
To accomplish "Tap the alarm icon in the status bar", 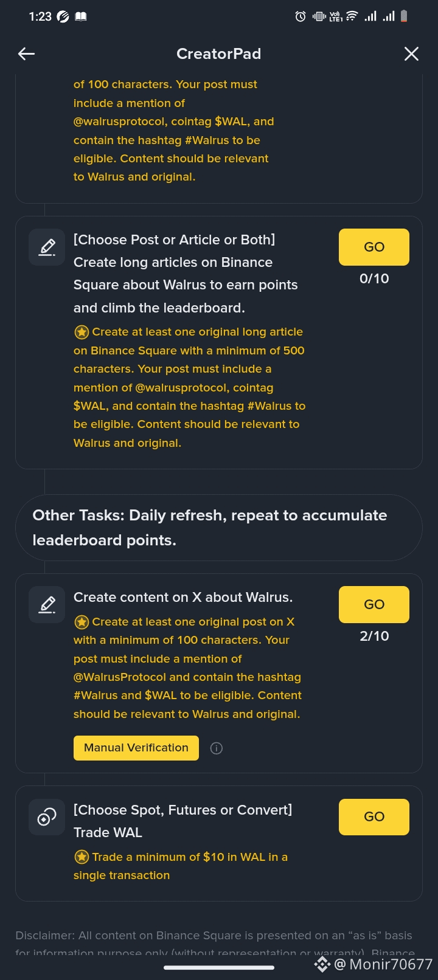I will click(x=300, y=16).
